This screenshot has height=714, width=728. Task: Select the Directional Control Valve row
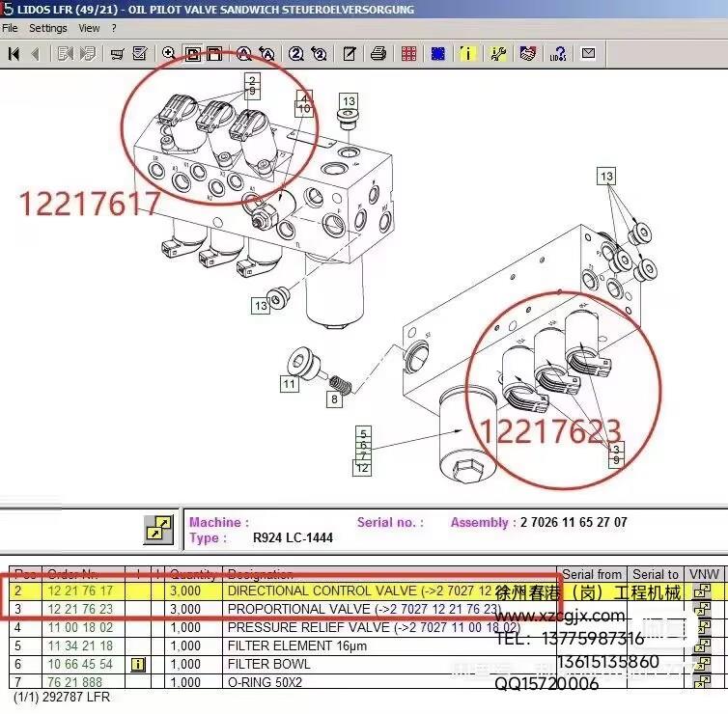(319, 590)
